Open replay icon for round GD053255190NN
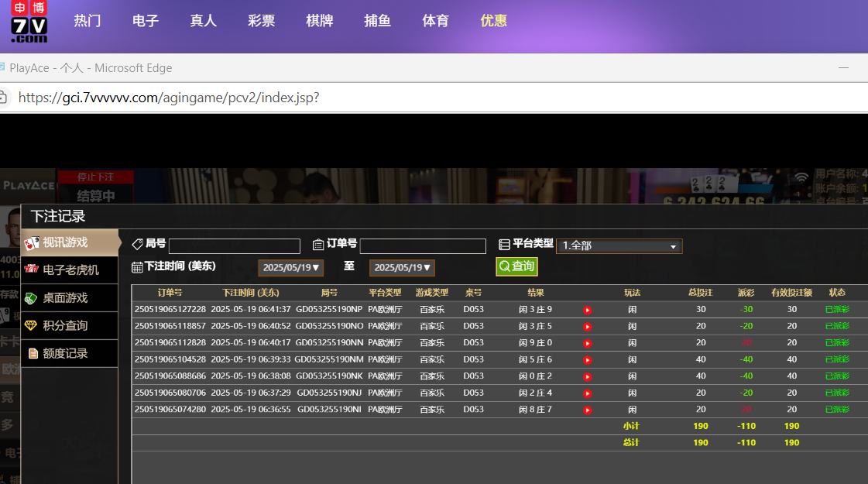The width and height of the screenshot is (868, 484). tap(587, 343)
